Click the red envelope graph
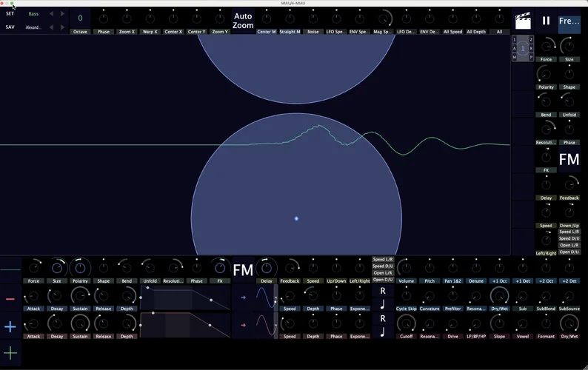588x370 pixels. [185, 325]
